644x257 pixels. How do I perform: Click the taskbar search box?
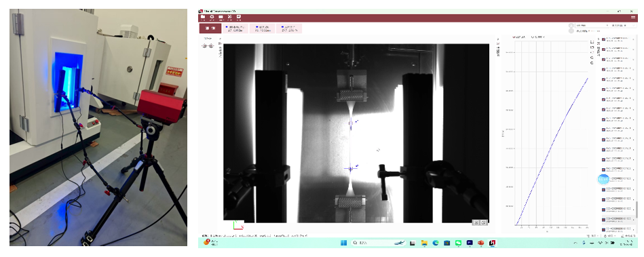coord(377,243)
